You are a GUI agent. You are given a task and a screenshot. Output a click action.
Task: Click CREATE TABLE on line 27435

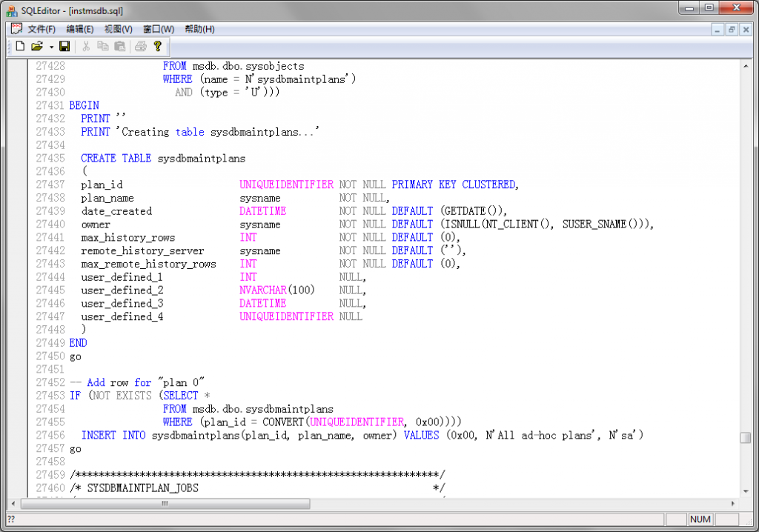[116, 159]
